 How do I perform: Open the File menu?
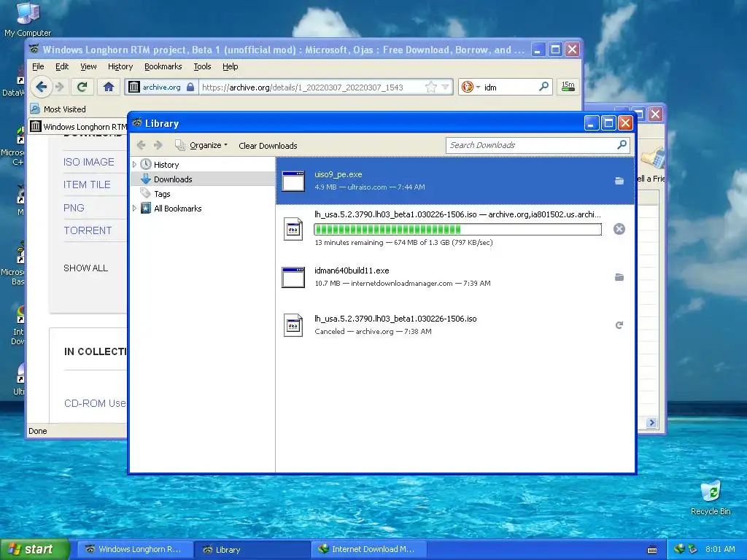38,66
